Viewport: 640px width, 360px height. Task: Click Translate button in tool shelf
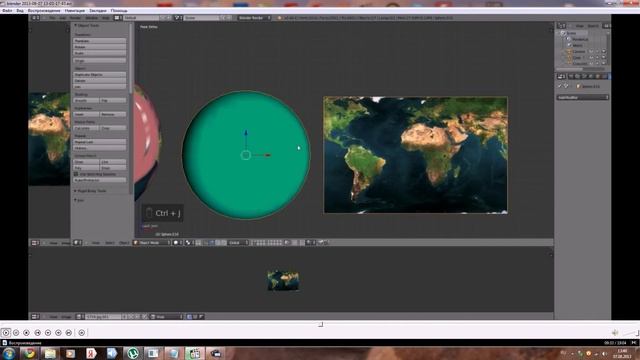[100, 41]
